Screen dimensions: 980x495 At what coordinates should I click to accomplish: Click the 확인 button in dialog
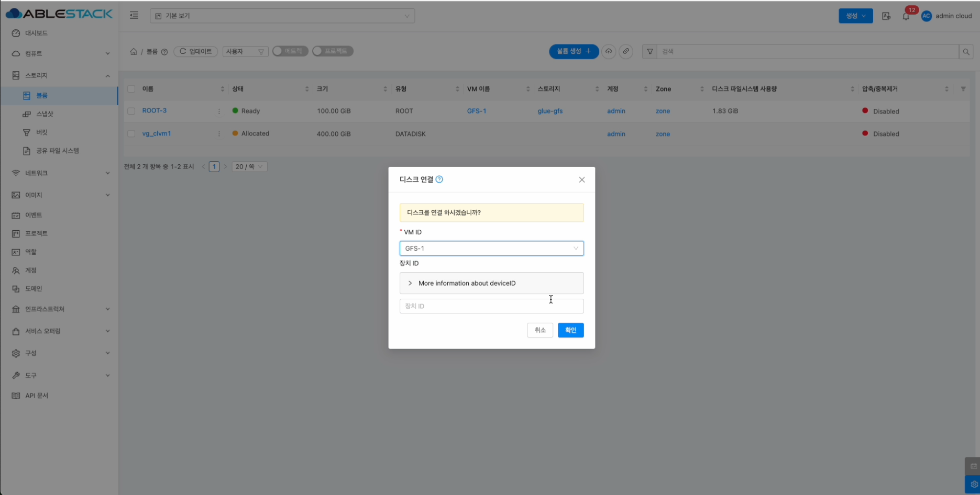[x=570, y=330]
